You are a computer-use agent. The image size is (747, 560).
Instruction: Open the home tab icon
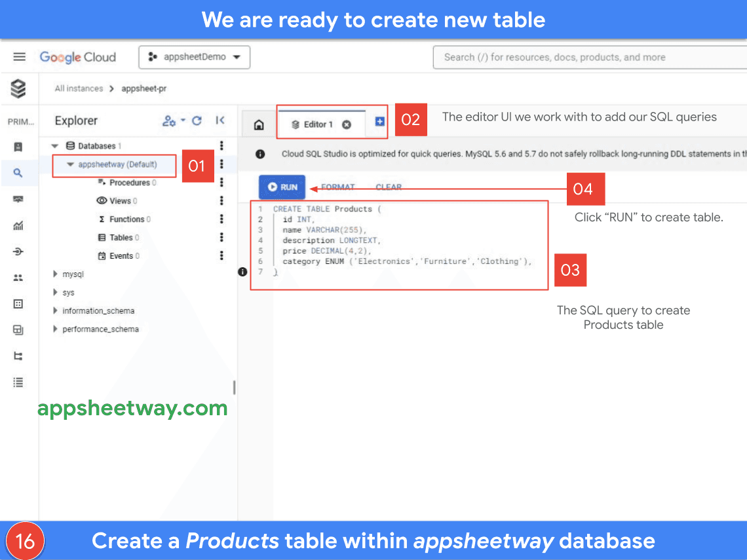[x=259, y=124]
